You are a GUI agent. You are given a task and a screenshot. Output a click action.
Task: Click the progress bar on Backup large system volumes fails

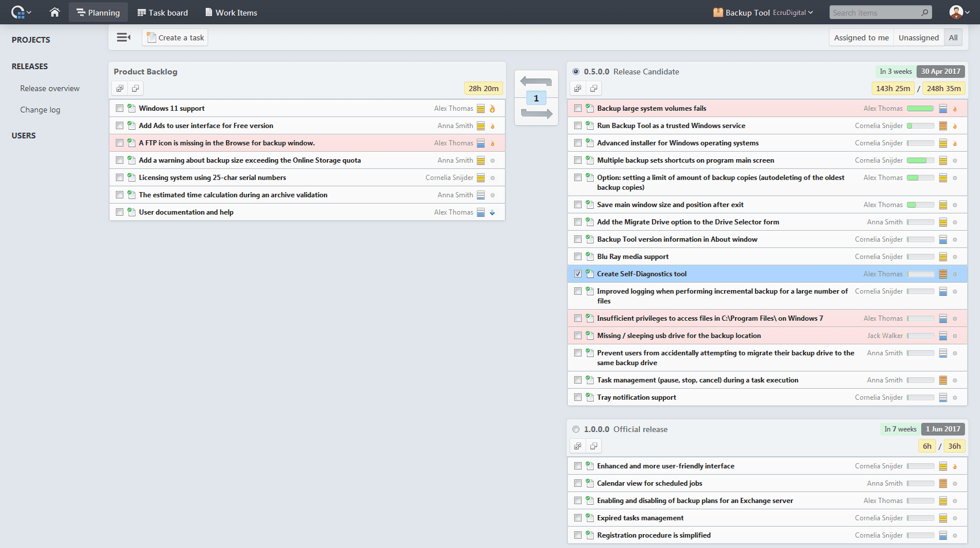(919, 108)
